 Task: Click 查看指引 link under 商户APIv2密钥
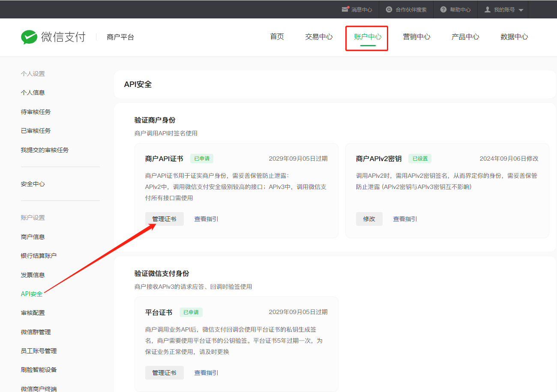coord(405,219)
